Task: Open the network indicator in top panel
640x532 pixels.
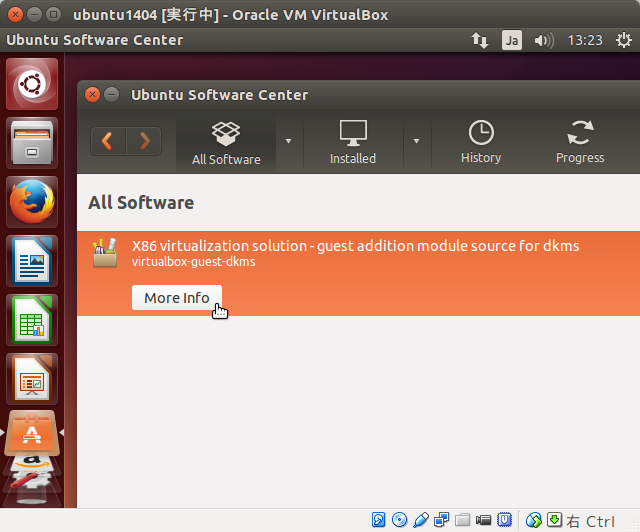Action: (x=480, y=40)
